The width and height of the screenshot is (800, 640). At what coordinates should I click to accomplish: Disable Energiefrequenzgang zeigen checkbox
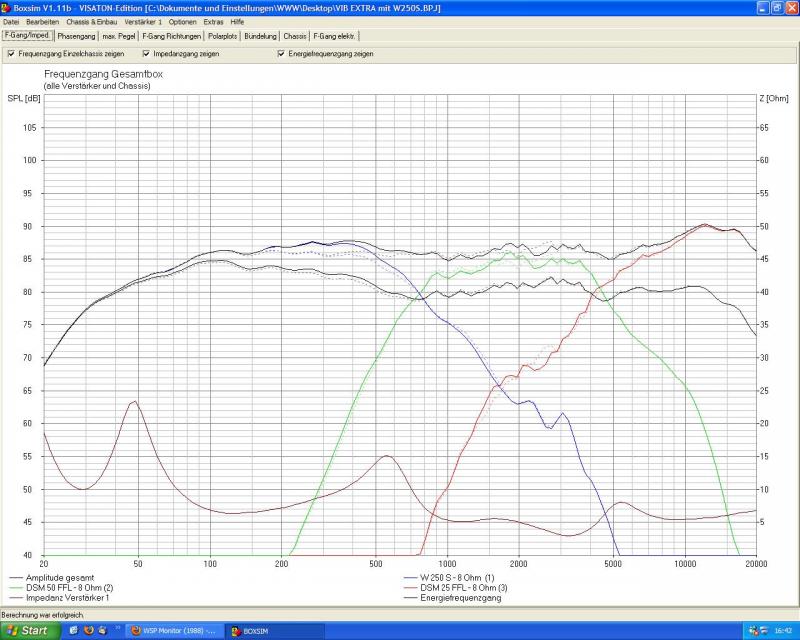(x=281, y=54)
